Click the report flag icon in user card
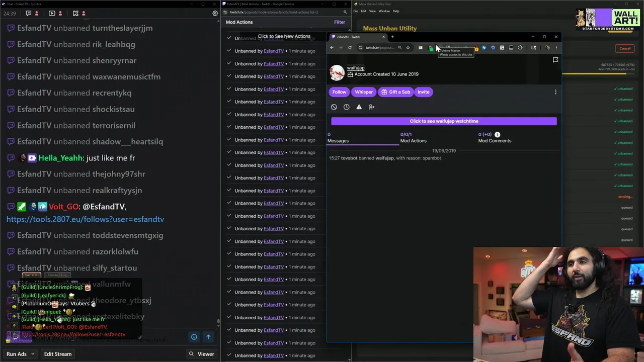The width and height of the screenshot is (644, 362). tap(555, 60)
